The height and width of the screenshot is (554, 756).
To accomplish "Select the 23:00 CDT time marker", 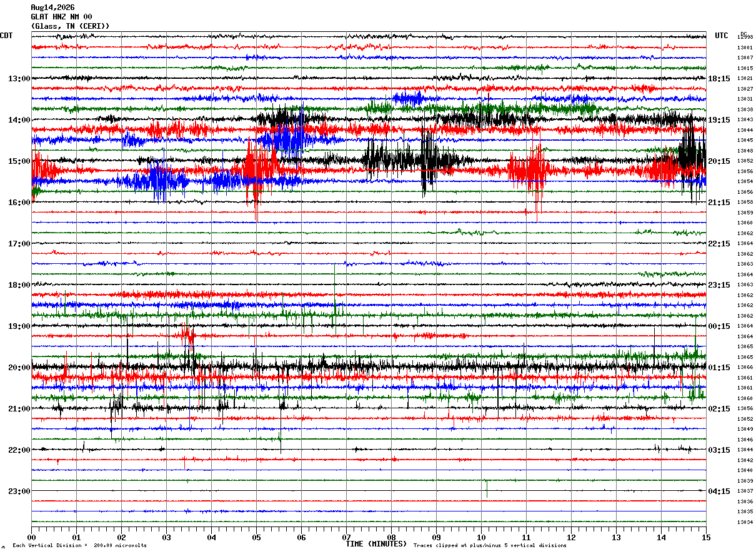I will [19, 491].
